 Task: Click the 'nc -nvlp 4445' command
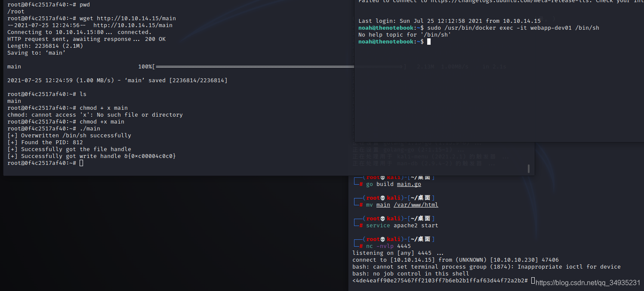tap(388, 246)
